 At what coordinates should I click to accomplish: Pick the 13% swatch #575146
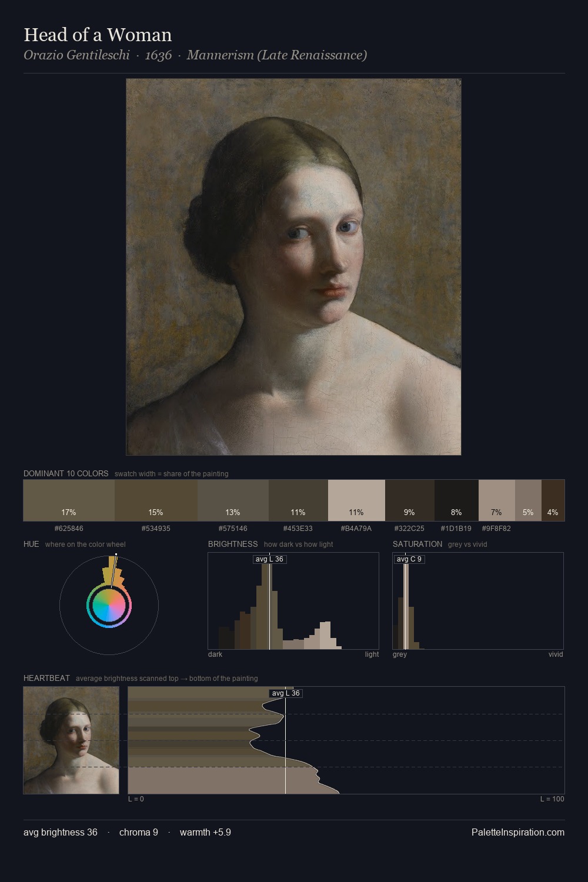coord(233,500)
